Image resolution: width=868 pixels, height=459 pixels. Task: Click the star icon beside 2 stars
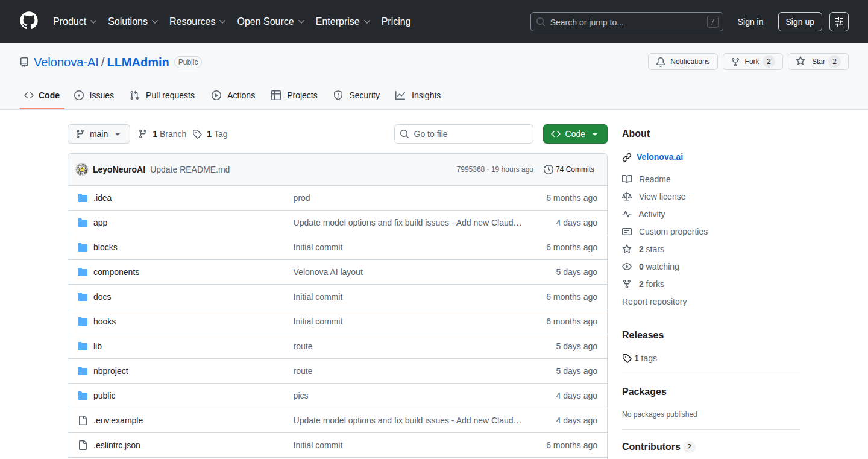click(627, 249)
